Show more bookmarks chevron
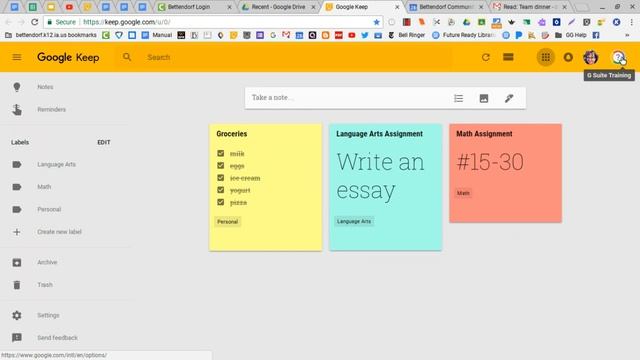Viewport: 640px width, 360px height. pyautogui.click(x=627, y=35)
